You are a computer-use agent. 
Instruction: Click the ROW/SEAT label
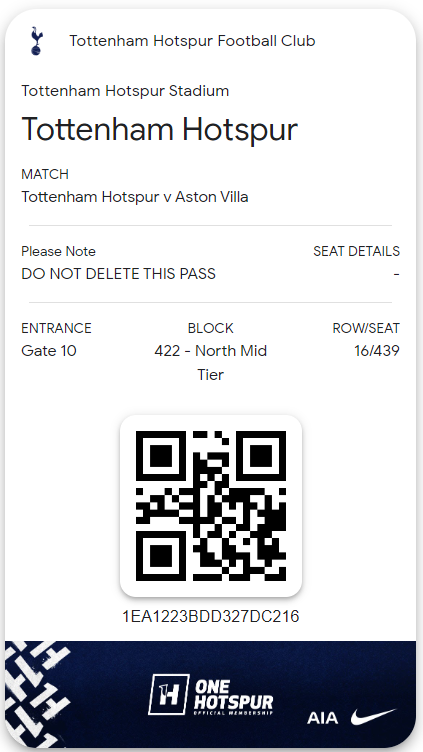pyautogui.click(x=366, y=329)
